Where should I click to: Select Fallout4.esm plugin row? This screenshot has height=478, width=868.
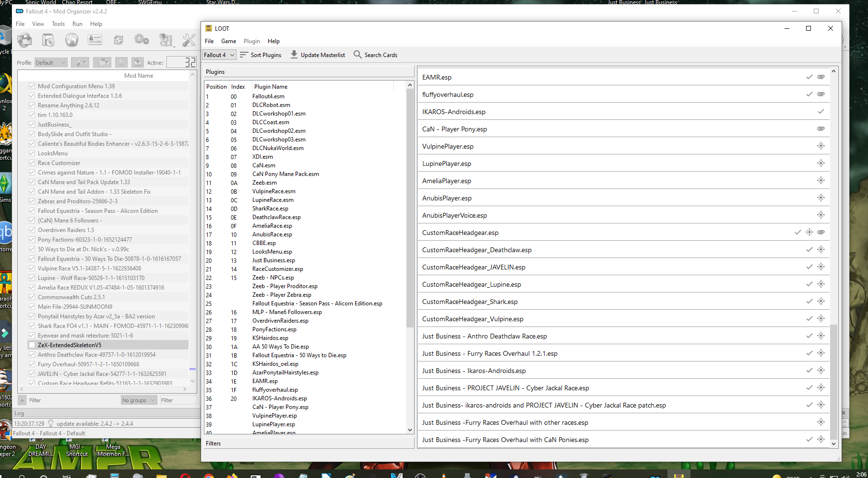tap(305, 96)
